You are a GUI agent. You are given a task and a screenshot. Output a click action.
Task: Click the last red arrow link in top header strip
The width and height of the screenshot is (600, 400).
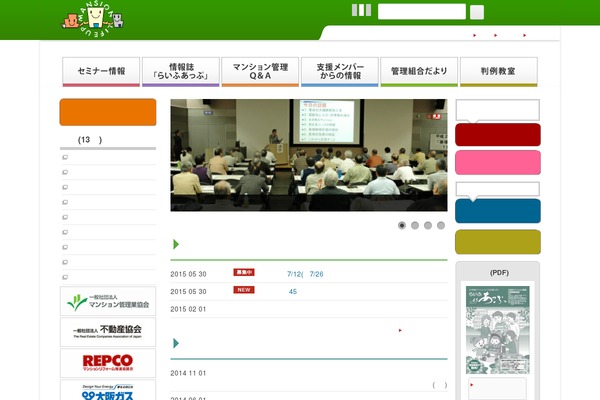[x=525, y=35]
